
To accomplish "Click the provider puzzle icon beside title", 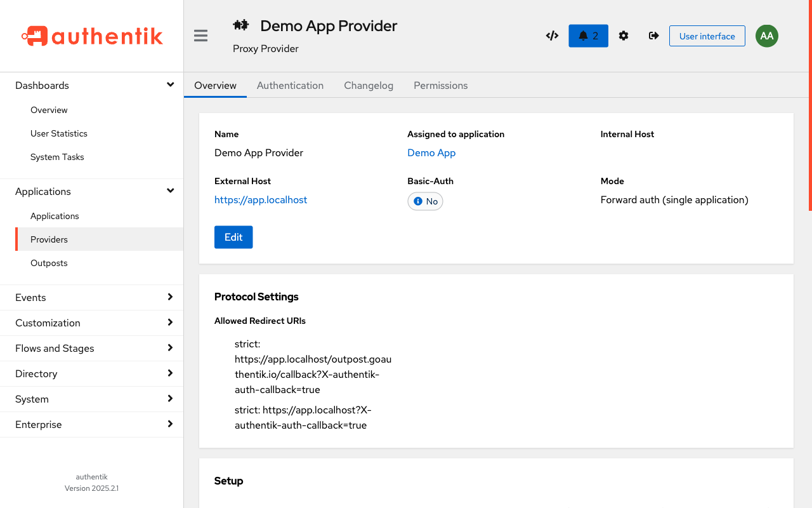I will coord(240,25).
